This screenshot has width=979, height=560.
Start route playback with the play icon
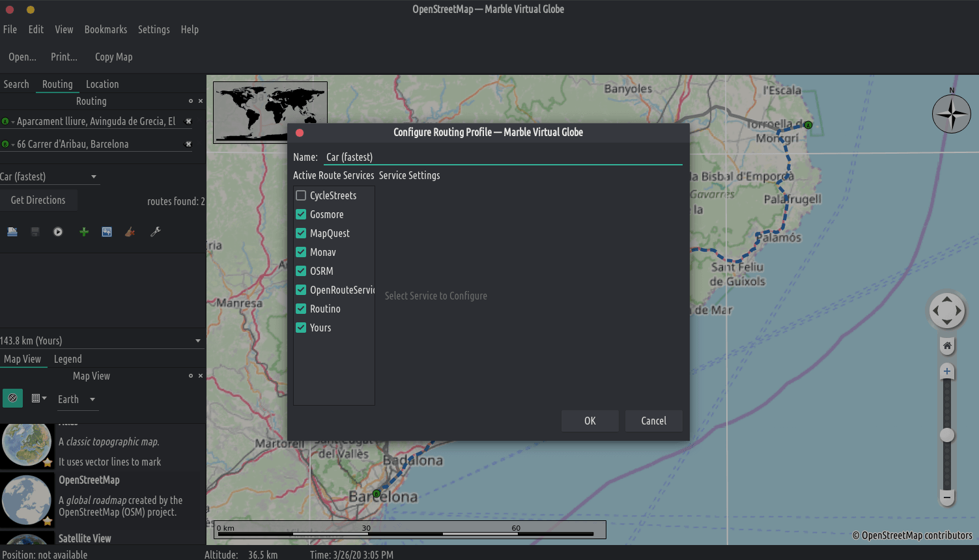[58, 232]
